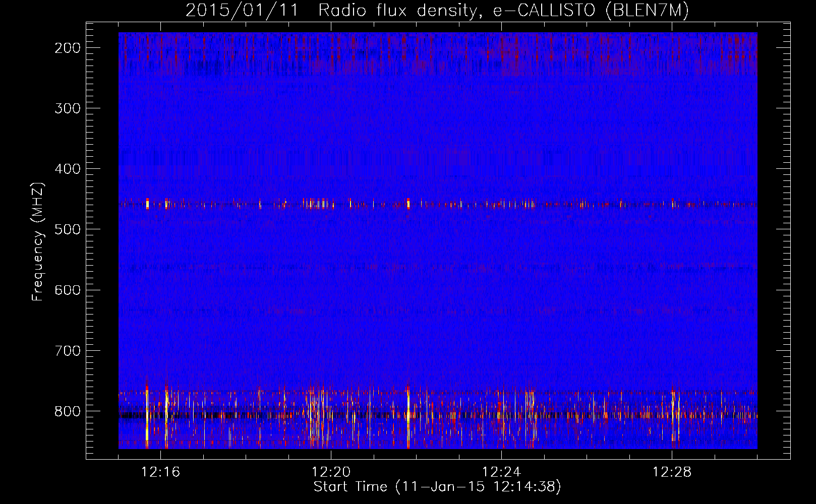Select the 800 frequency tick label

tap(68, 411)
